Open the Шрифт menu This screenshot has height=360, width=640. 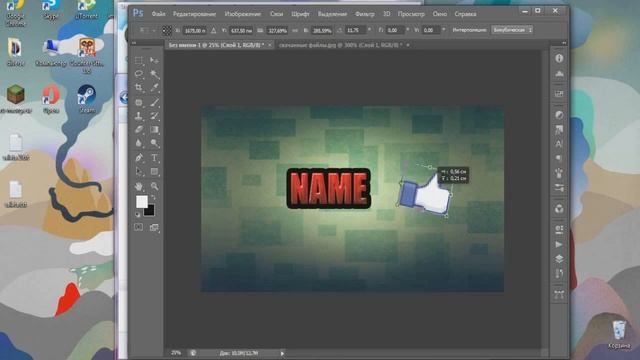point(300,14)
